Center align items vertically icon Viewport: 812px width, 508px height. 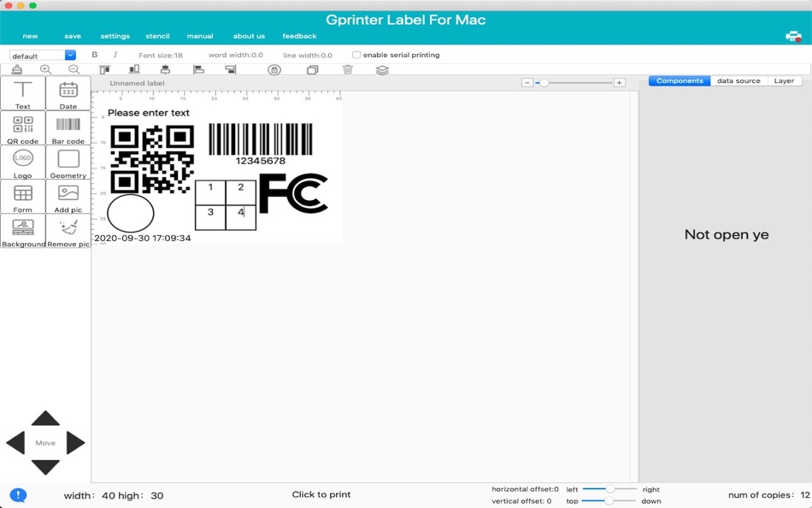pos(165,69)
